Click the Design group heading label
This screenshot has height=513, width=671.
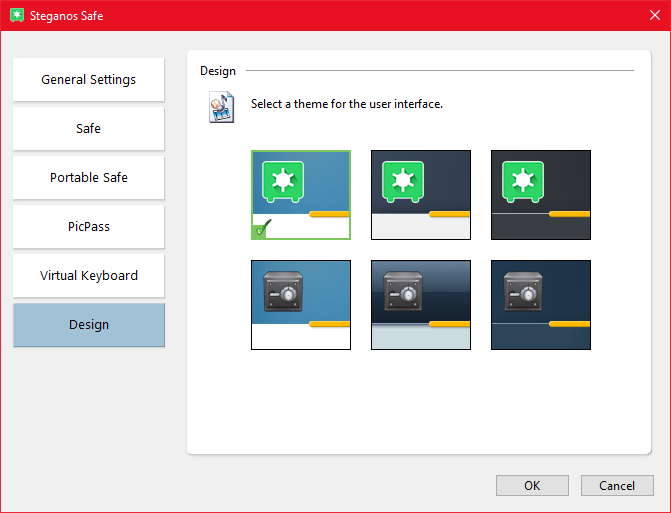click(218, 71)
